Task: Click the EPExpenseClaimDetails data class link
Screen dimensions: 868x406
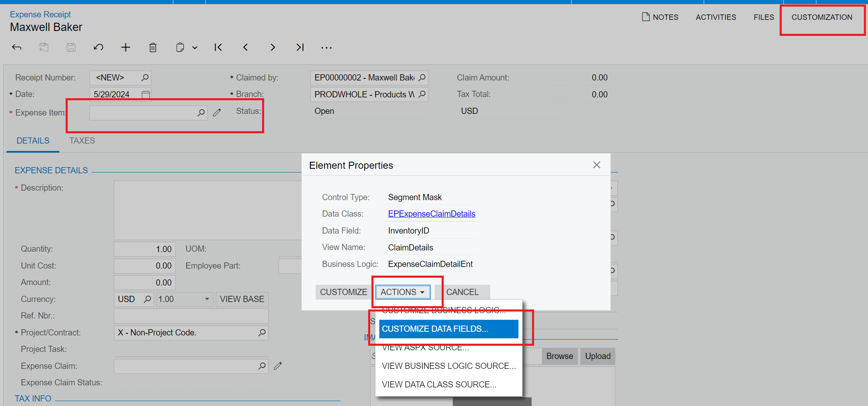Action: click(431, 214)
